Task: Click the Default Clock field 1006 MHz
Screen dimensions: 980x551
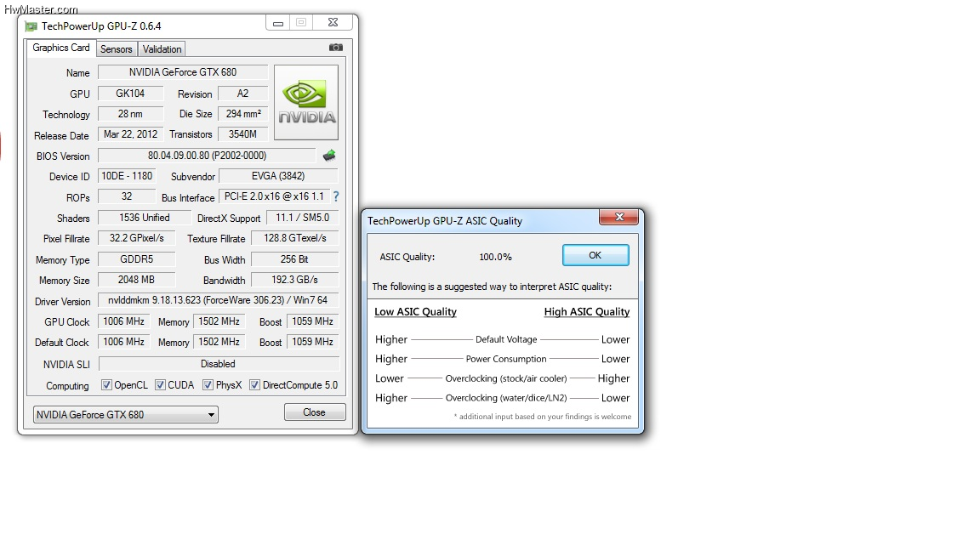Action: pos(123,343)
